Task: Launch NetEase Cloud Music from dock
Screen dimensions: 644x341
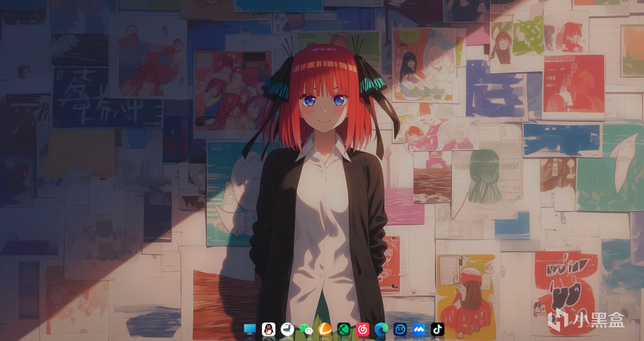Action: coord(362,329)
